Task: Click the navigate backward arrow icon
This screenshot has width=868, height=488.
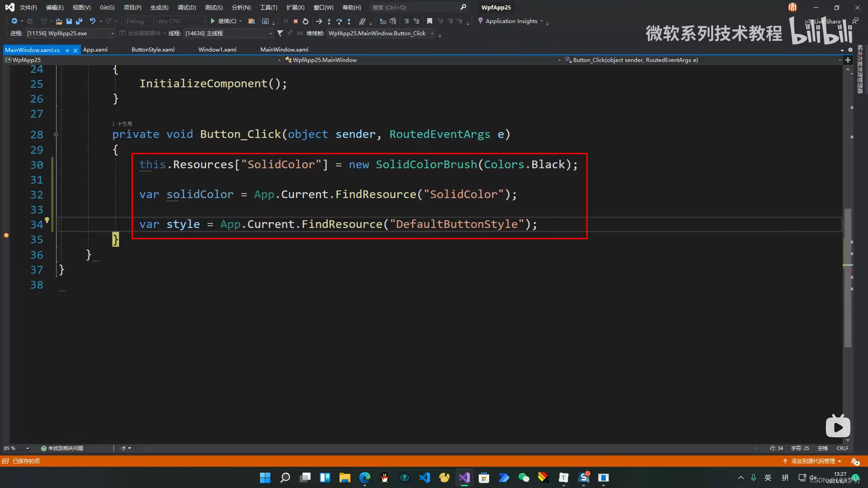Action: 14,21
